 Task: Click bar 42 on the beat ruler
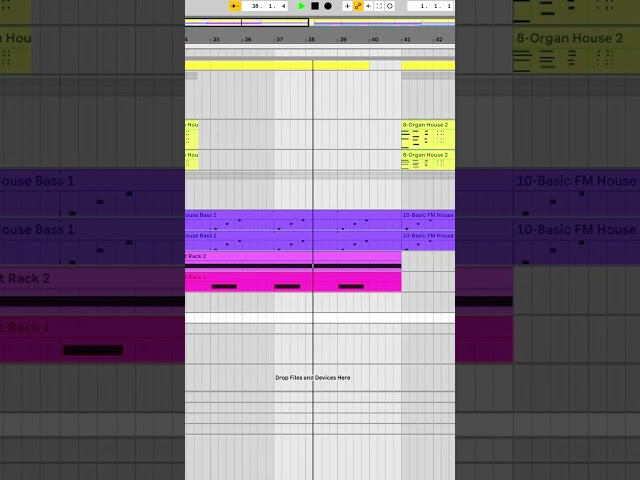pos(438,40)
